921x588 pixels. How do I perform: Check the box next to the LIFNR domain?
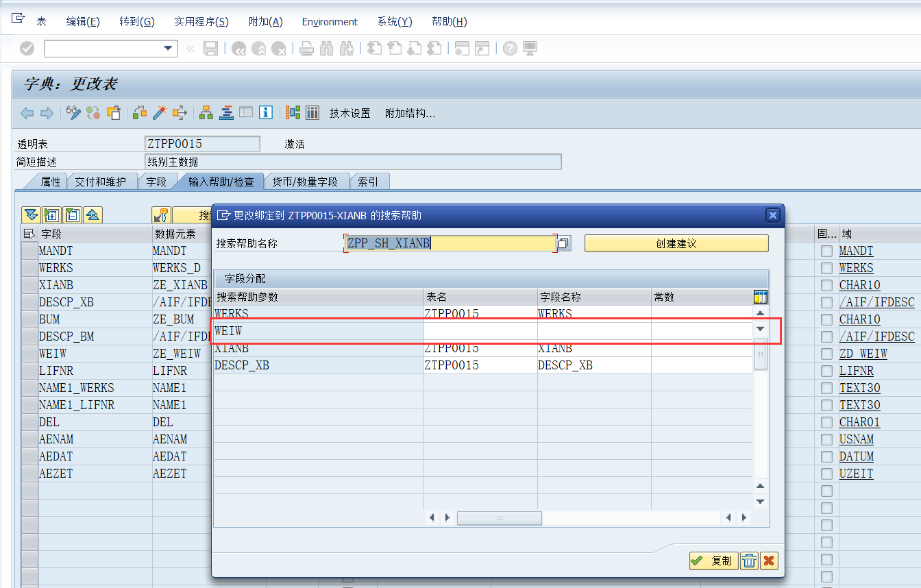tap(826, 371)
